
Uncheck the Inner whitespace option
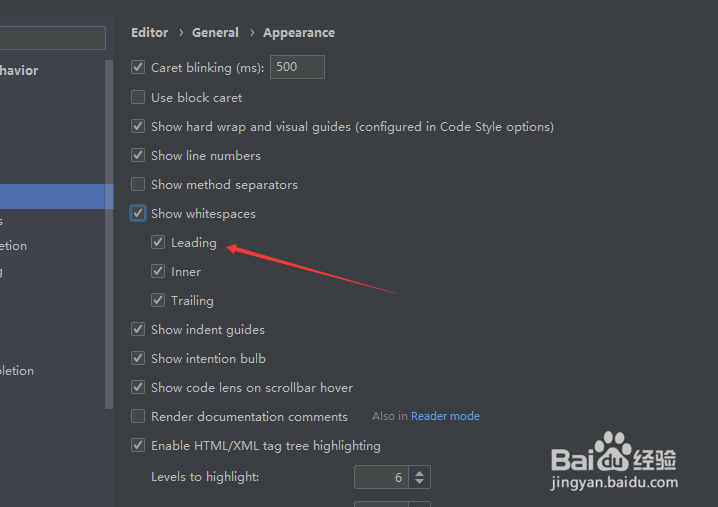(x=158, y=271)
